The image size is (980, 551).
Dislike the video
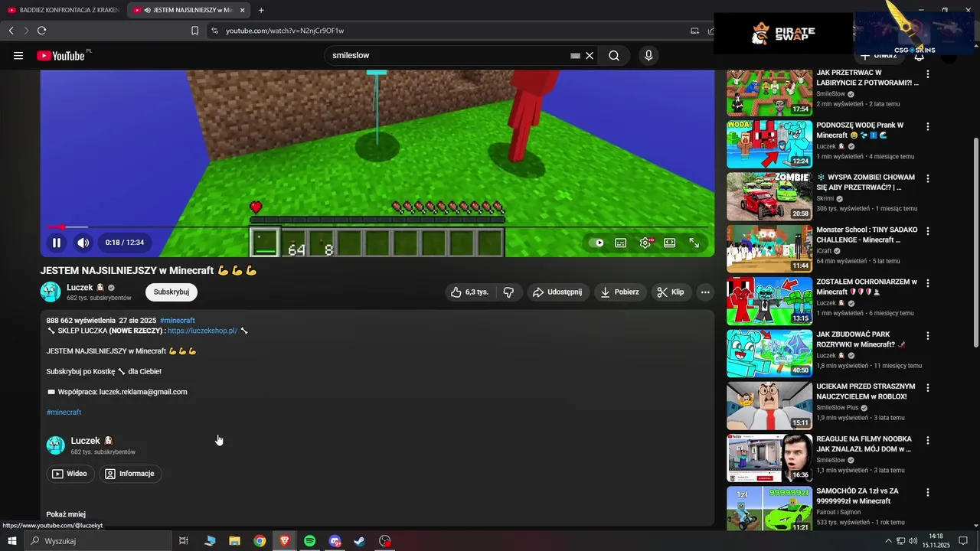pyautogui.click(x=508, y=292)
